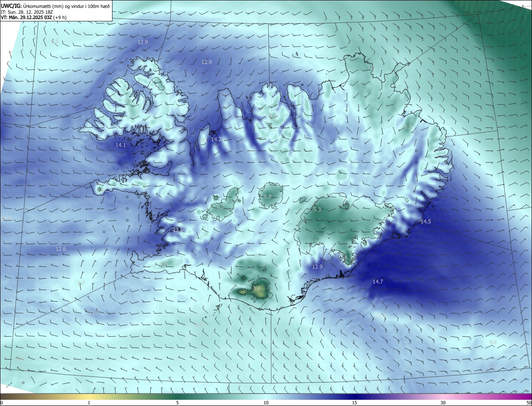The width and height of the screenshot is (532, 406).
Task: Click the 9.5 value on the map
Action: [x=54, y=42]
